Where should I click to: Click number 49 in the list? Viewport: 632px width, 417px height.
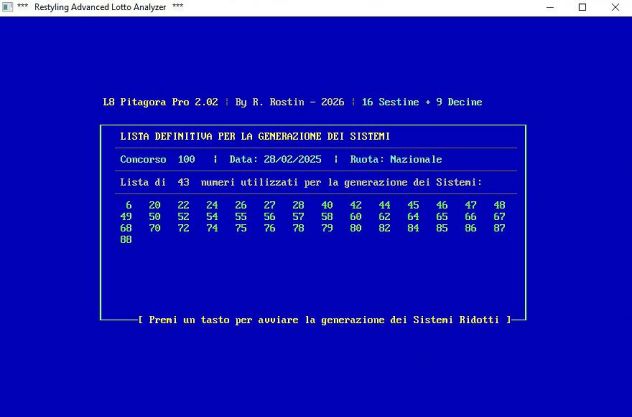click(126, 217)
